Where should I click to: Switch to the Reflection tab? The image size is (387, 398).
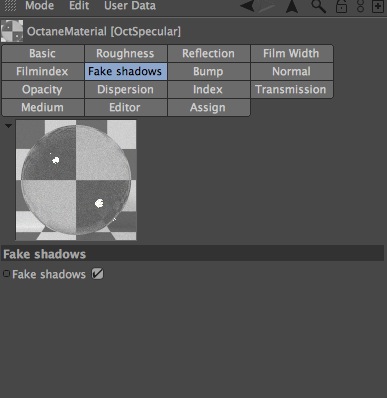click(208, 53)
